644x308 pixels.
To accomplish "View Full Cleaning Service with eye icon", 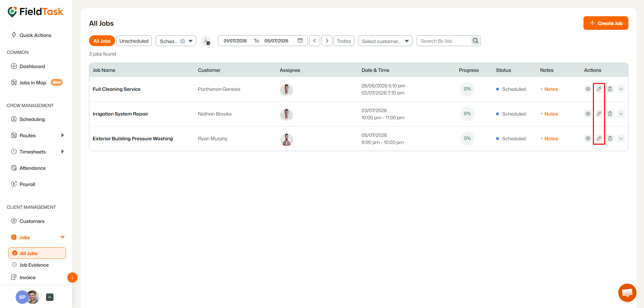I will pos(588,89).
